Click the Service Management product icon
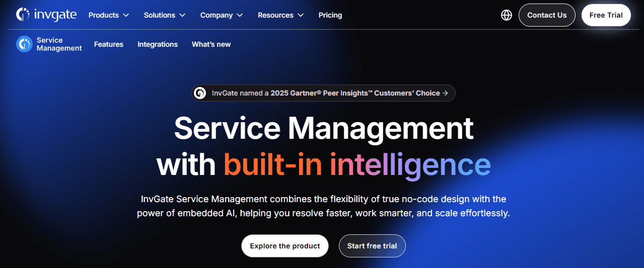 coord(24,44)
